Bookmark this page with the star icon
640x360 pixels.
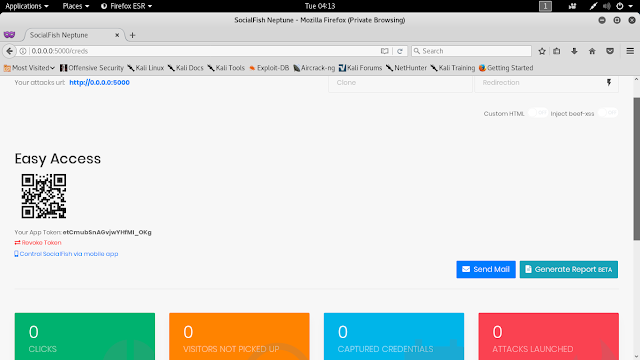tap(542, 51)
